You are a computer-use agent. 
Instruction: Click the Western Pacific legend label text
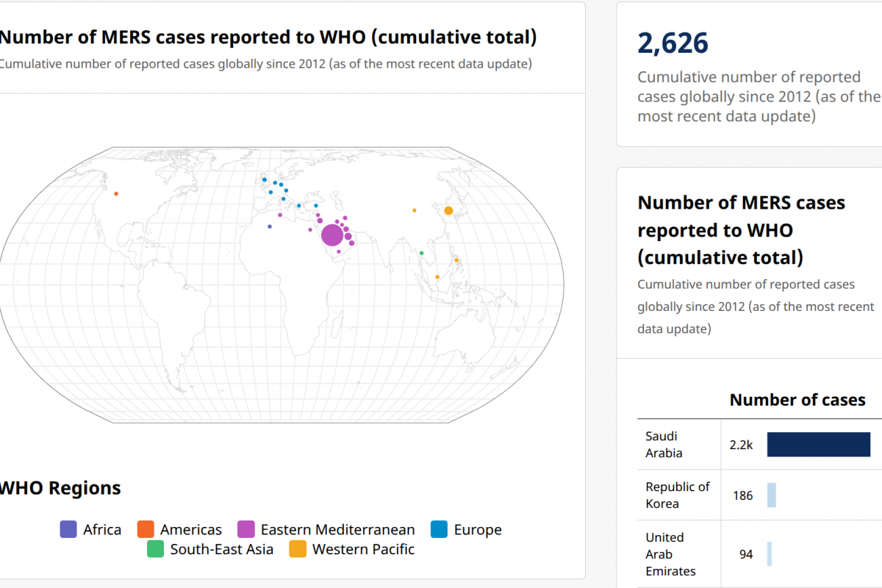[x=363, y=549]
